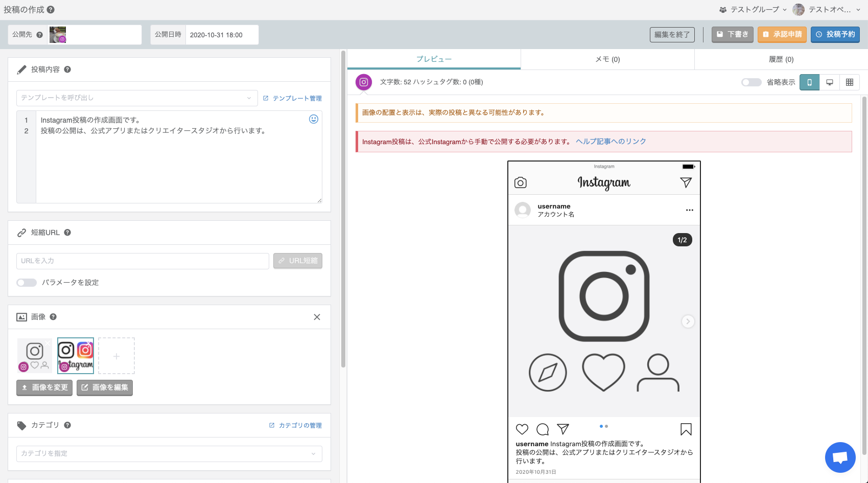Close the 画像 section with X icon
The image size is (868, 483).
(x=317, y=317)
